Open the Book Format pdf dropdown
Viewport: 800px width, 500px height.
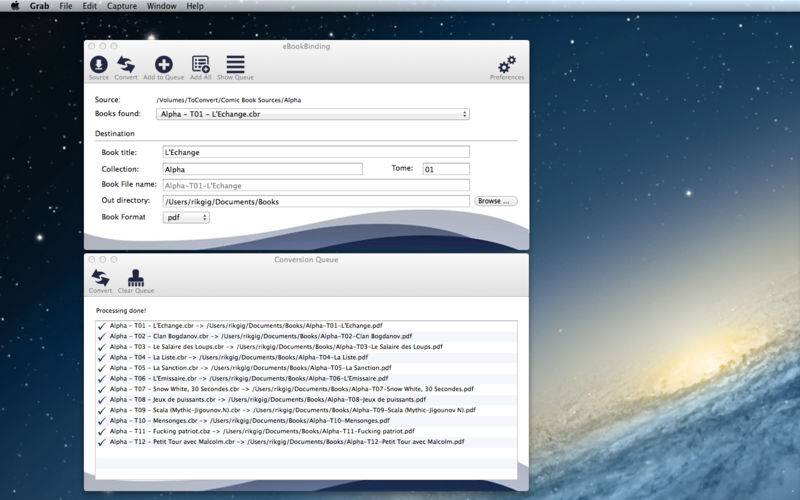(x=186, y=217)
